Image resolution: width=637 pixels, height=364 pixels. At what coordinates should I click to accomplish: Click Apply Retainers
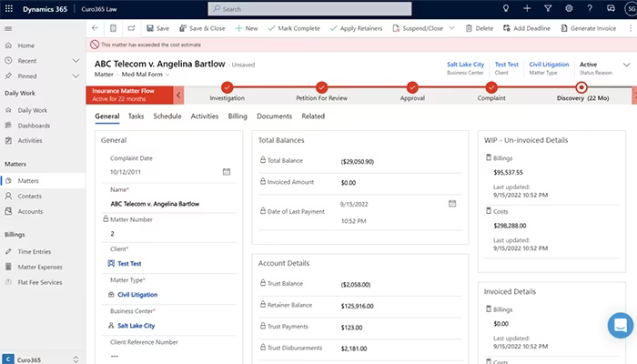coord(357,28)
